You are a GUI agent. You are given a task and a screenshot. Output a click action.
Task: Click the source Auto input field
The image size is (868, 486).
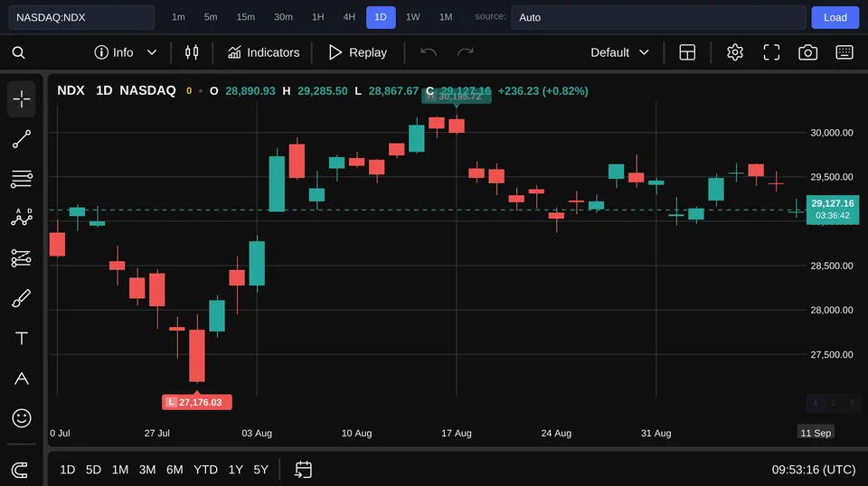click(658, 17)
